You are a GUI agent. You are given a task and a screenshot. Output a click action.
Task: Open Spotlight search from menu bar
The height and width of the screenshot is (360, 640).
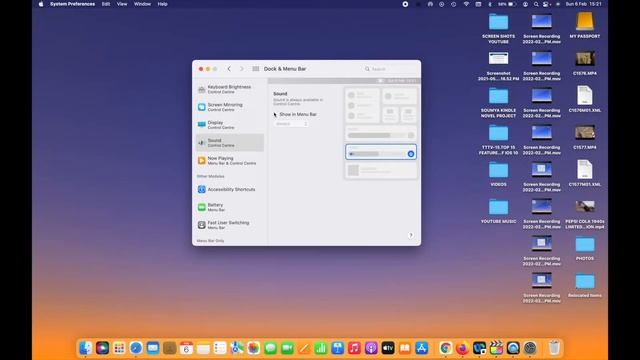tap(536, 4)
